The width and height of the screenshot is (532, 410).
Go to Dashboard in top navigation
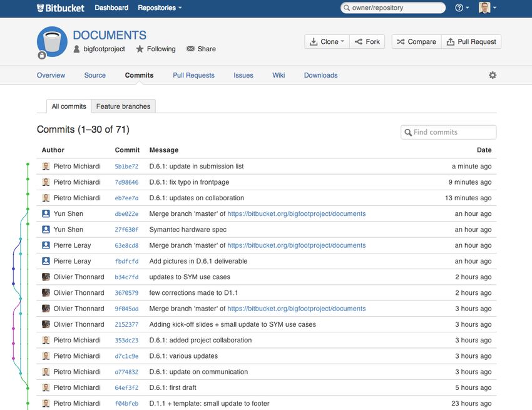pyautogui.click(x=111, y=8)
